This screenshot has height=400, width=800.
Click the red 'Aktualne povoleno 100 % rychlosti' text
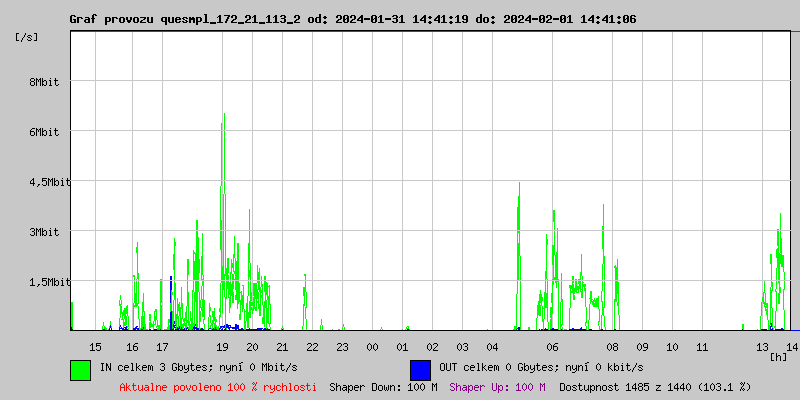(218, 386)
